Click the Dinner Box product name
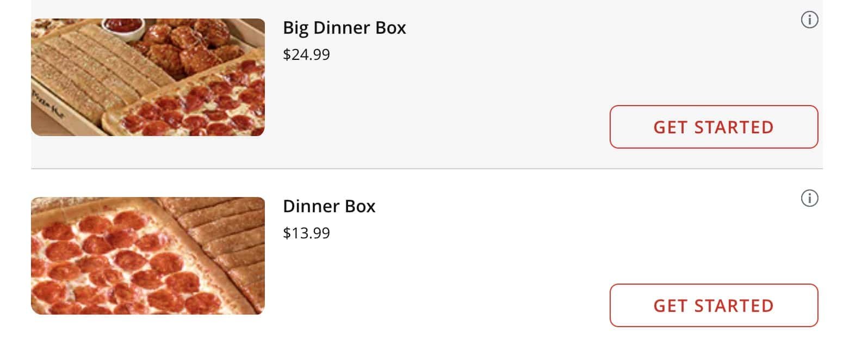Viewport: 868px width, 344px height. (x=330, y=206)
